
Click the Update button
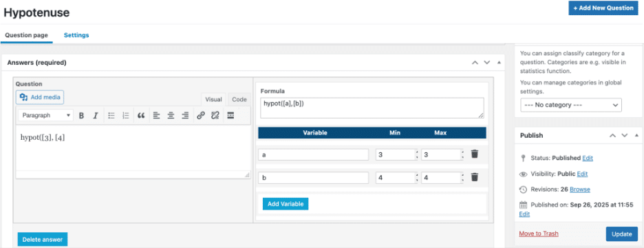point(621,234)
